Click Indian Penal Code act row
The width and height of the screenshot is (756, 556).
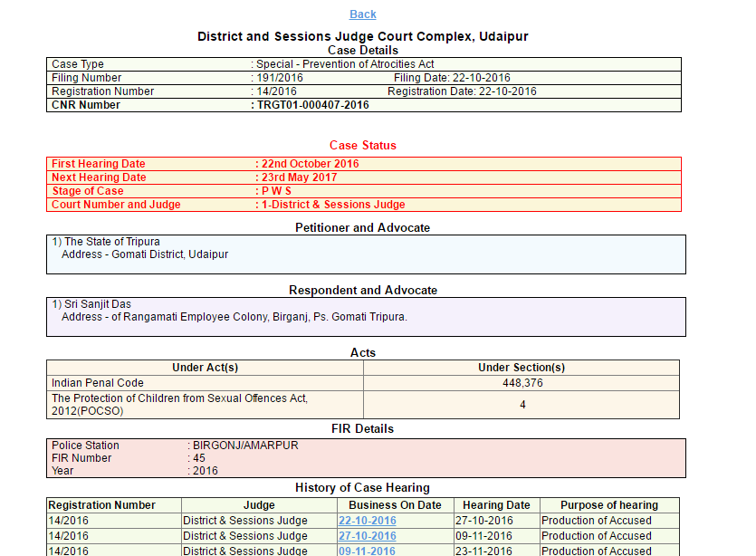205,383
